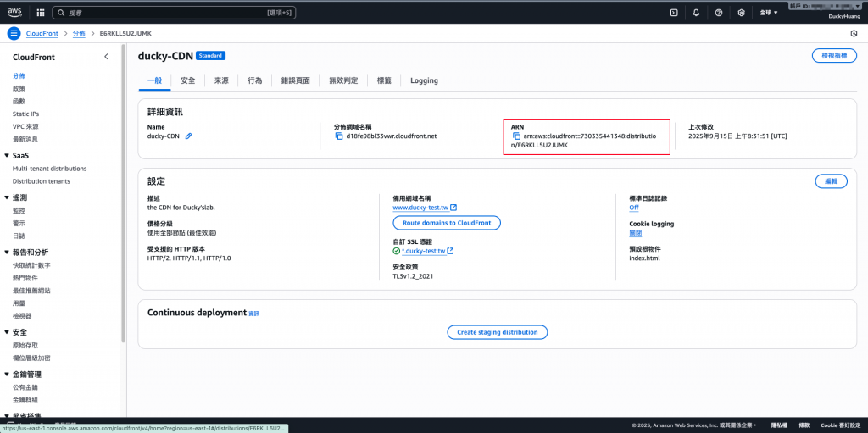
Task: Launch CloudShell terminal icon
Action: [x=674, y=12]
